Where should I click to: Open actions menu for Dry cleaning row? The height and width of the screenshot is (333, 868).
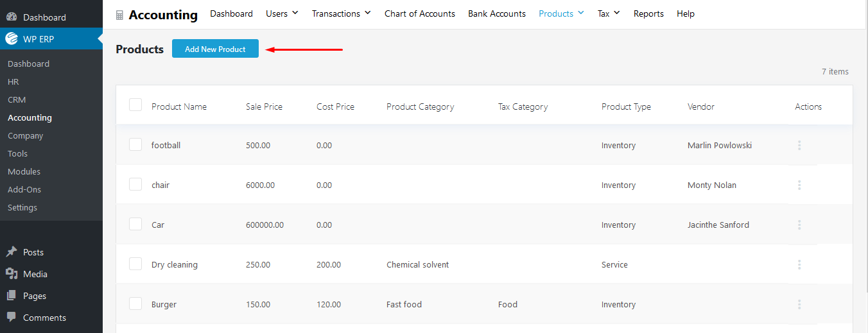click(799, 265)
